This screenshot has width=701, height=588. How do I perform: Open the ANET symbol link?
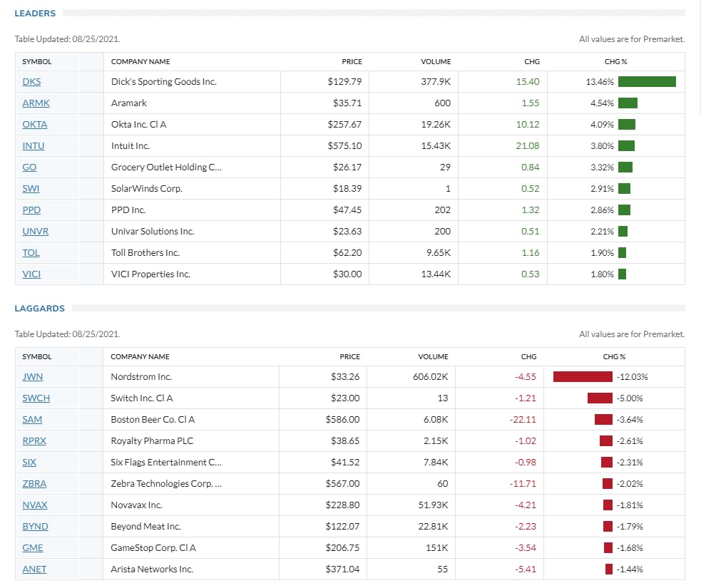pyautogui.click(x=34, y=569)
